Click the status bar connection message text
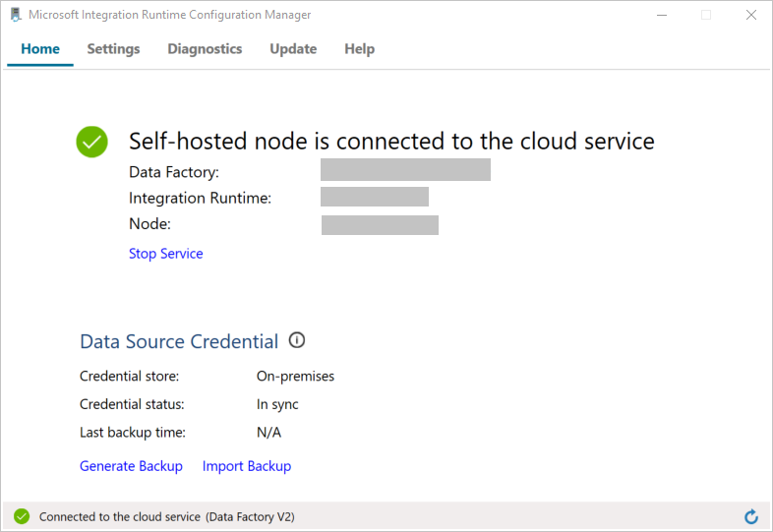 [166, 516]
